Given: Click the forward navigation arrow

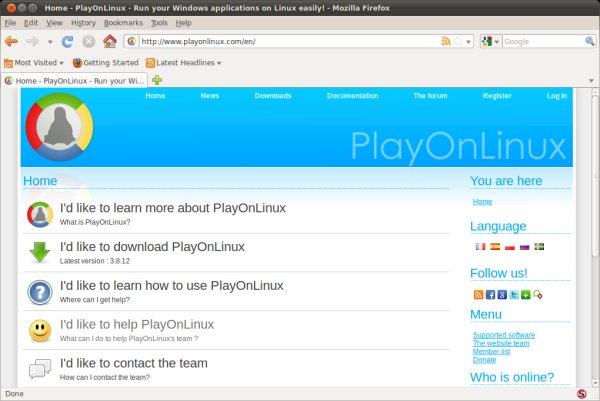Looking at the screenshot, I should (x=32, y=41).
